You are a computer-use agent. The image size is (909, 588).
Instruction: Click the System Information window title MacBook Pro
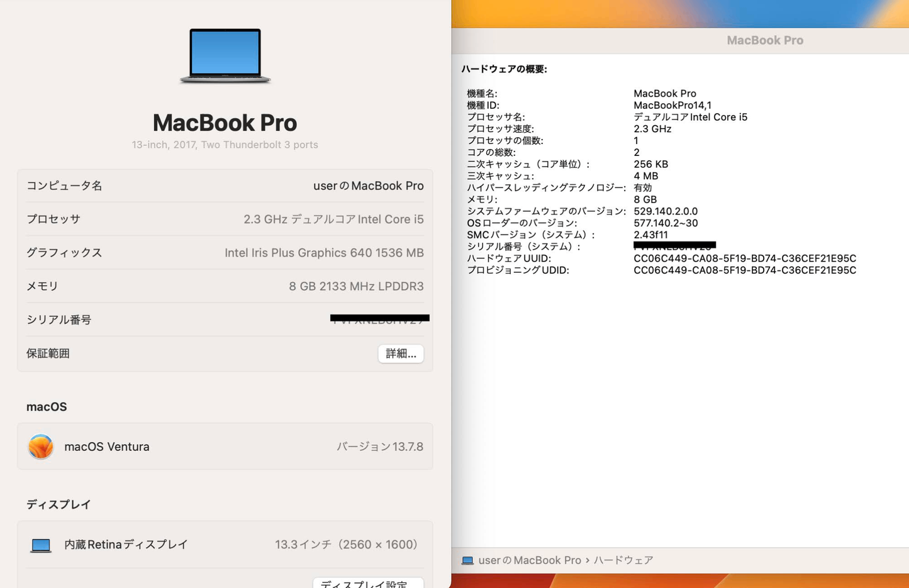tap(765, 40)
